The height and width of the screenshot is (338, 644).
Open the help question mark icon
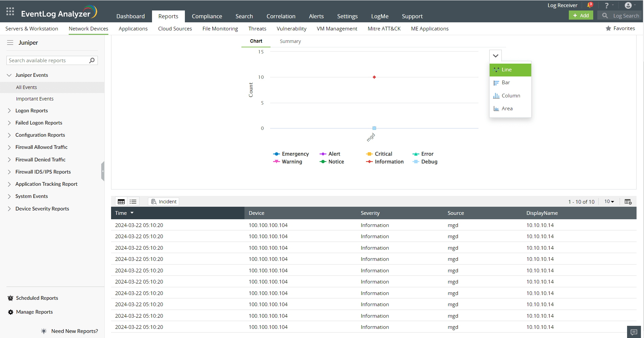pyautogui.click(x=607, y=5)
